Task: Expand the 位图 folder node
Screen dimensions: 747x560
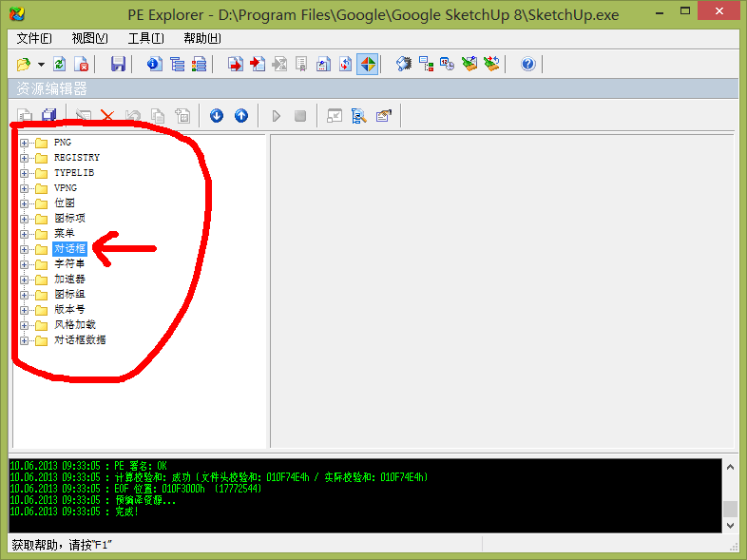Action: 24,203
